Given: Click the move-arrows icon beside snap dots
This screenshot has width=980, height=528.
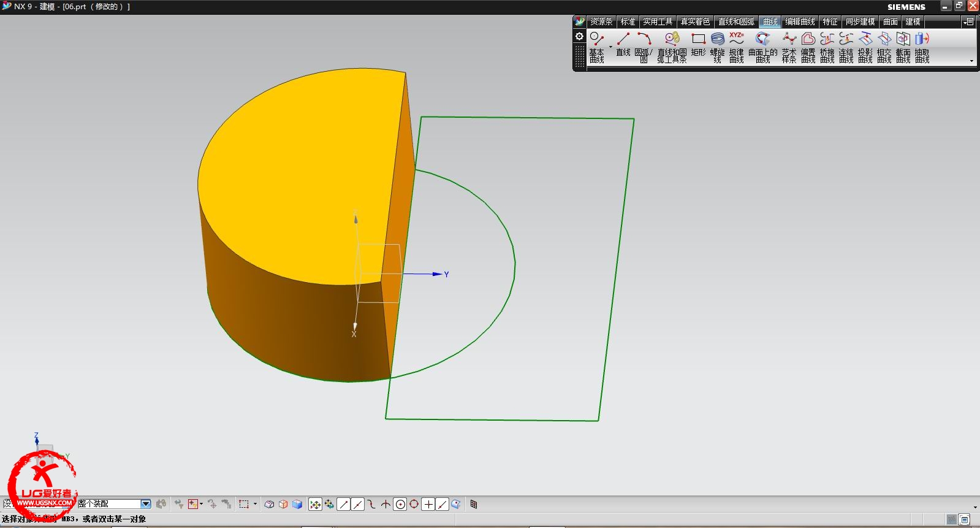Looking at the screenshot, I should pos(330,504).
